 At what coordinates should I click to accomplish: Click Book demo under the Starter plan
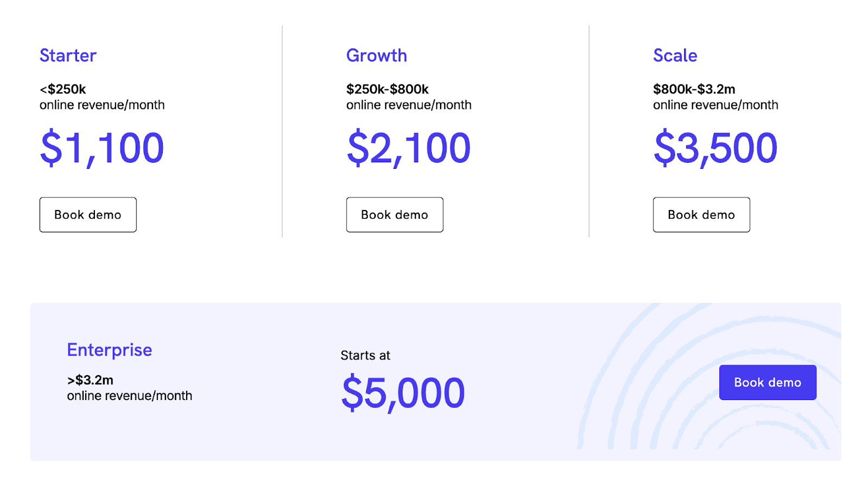click(x=87, y=214)
